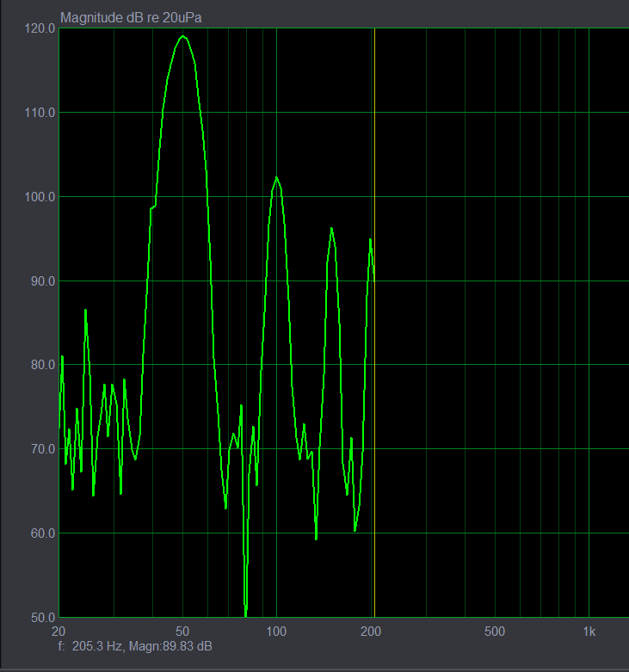The width and height of the screenshot is (629, 672).
Task: Click the harmonic peak near 150 Hz
Action: tap(331, 228)
